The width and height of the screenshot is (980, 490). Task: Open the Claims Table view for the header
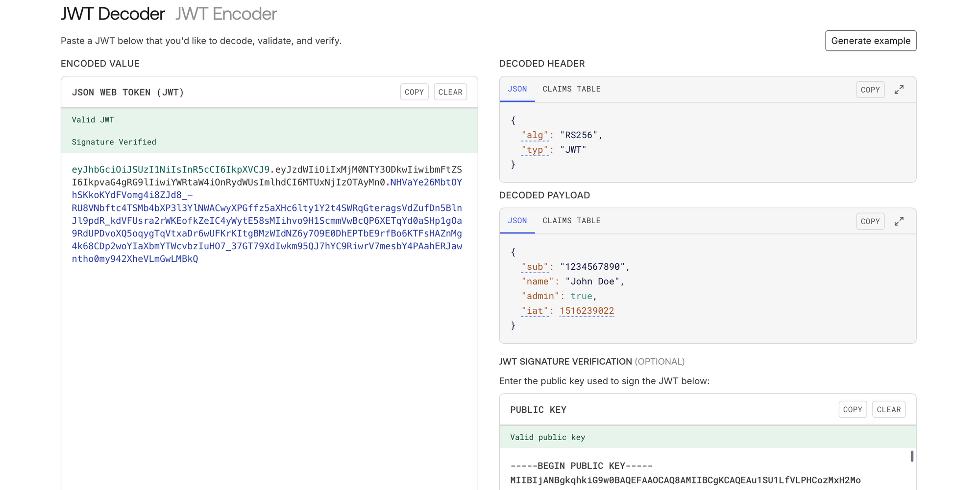(x=571, y=89)
